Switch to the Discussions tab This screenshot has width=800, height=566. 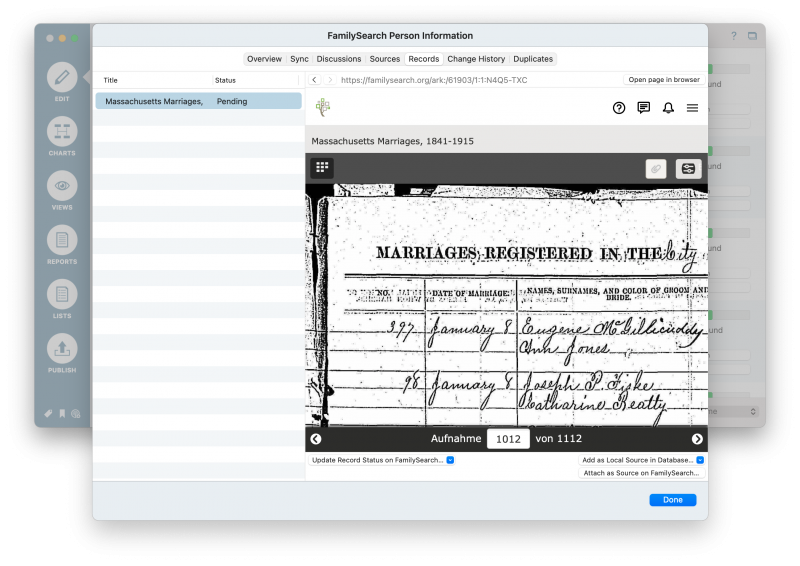coord(339,59)
